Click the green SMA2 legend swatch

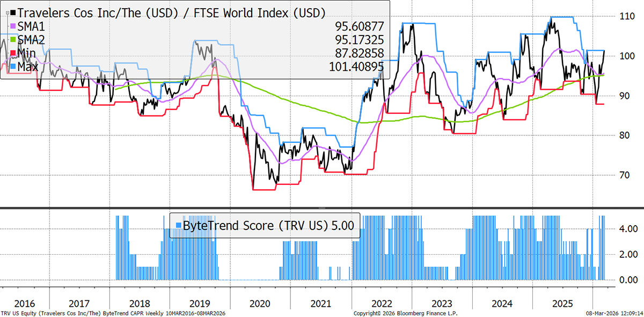(12, 39)
